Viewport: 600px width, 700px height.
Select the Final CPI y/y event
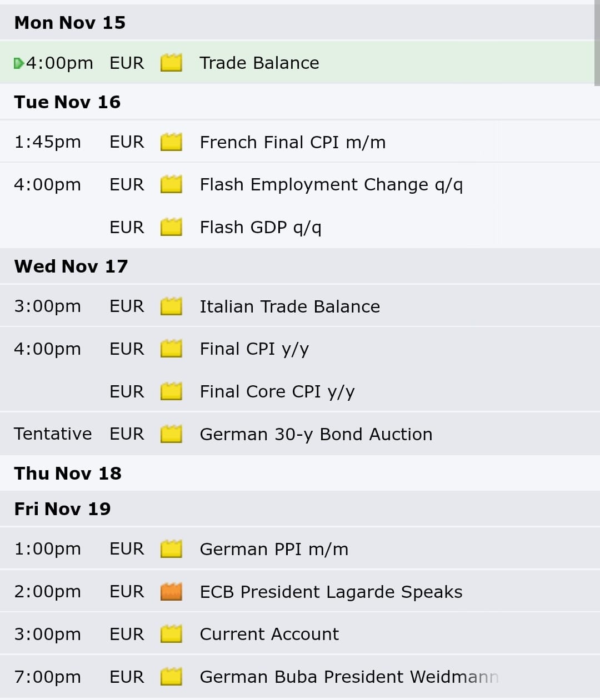pos(254,349)
